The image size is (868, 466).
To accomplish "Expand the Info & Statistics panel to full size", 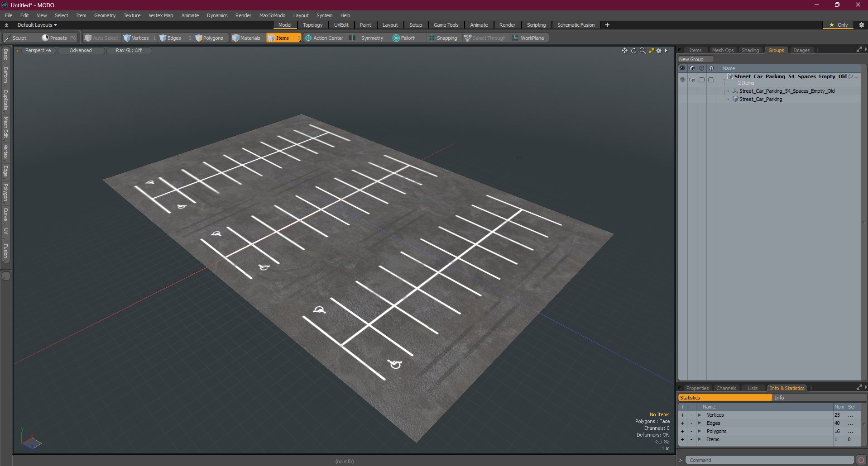I will [859, 388].
